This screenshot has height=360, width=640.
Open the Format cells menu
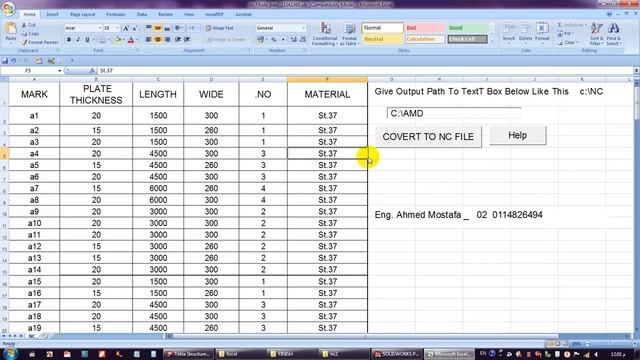click(542, 33)
